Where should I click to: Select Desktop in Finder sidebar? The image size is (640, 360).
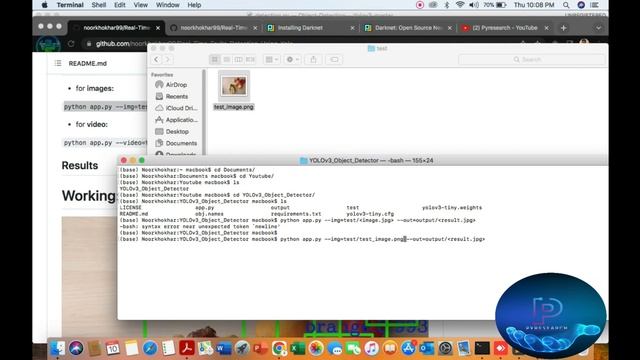coord(176,131)
